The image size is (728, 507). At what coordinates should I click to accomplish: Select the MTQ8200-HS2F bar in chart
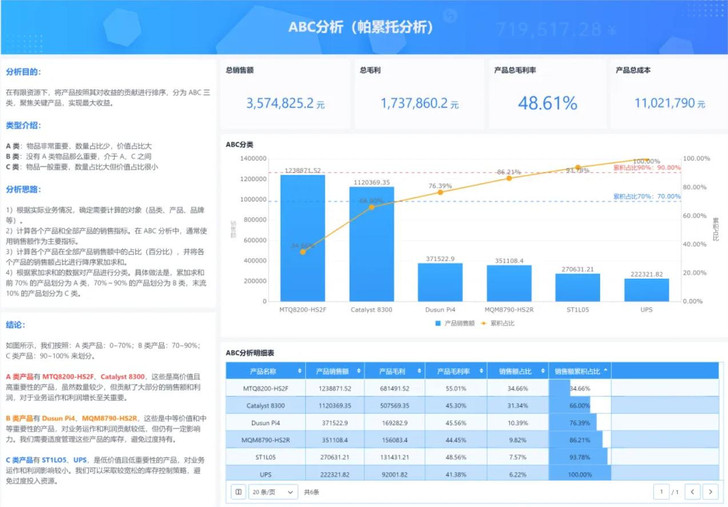(x=303, y=238)
